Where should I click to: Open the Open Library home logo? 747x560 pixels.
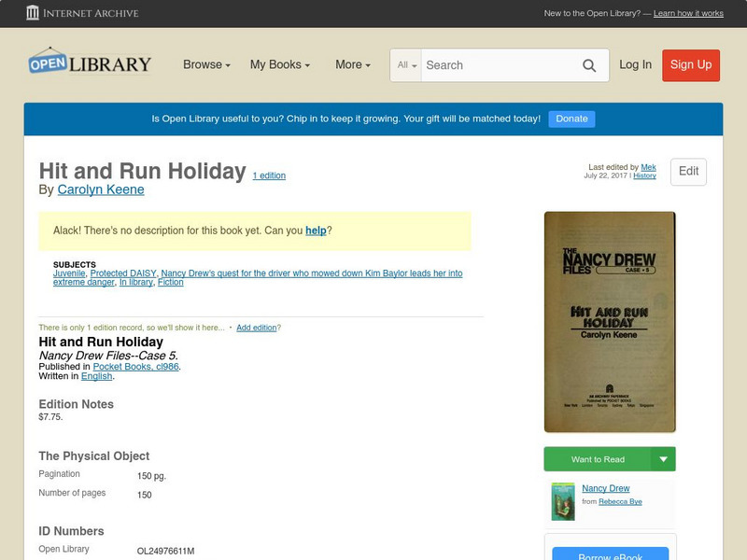tap(90, 62)
